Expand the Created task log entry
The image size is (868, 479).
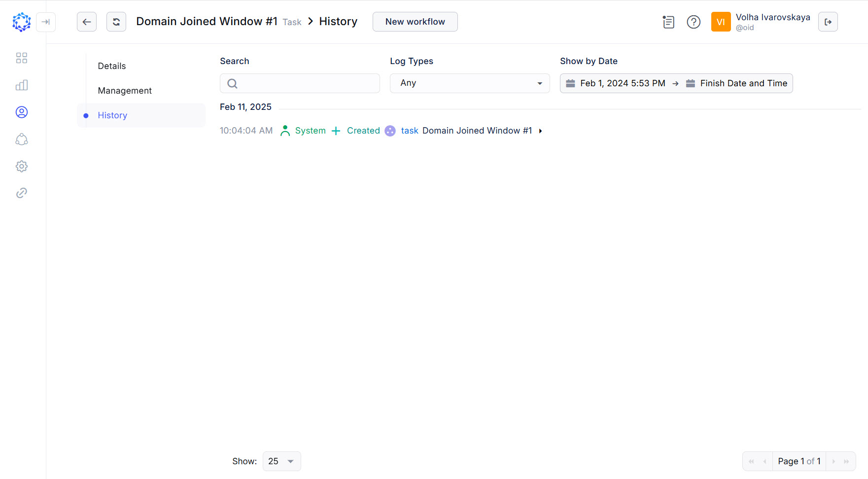(x=541, y=131)
